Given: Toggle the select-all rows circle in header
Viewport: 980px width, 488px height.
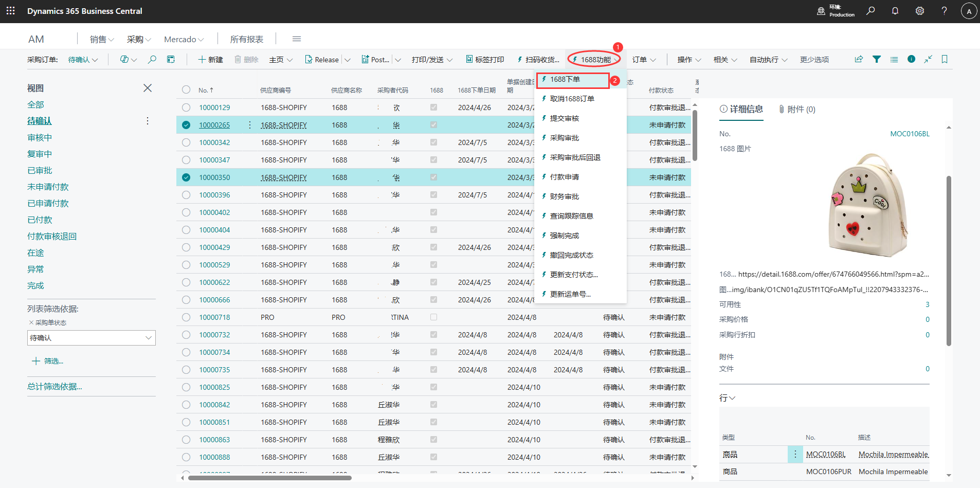Looking at the screenshot, I should pos(186,90).
